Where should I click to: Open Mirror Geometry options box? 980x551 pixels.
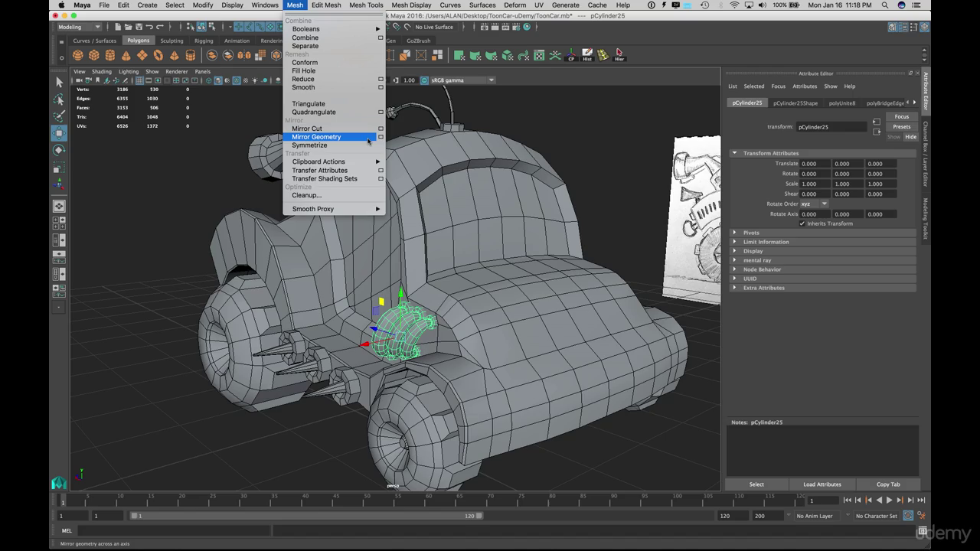click(381, 137)
